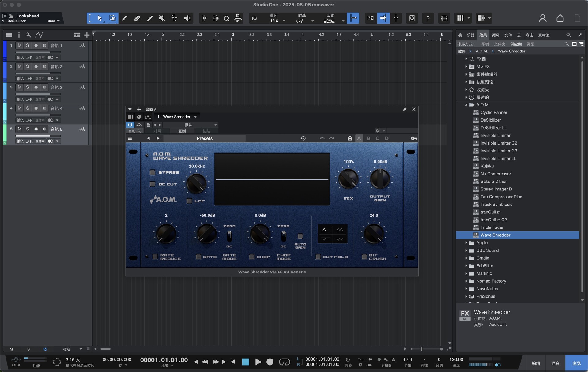Select the Mute tool
The width and height of the screenshot is (588, 372).
point(162,18)
